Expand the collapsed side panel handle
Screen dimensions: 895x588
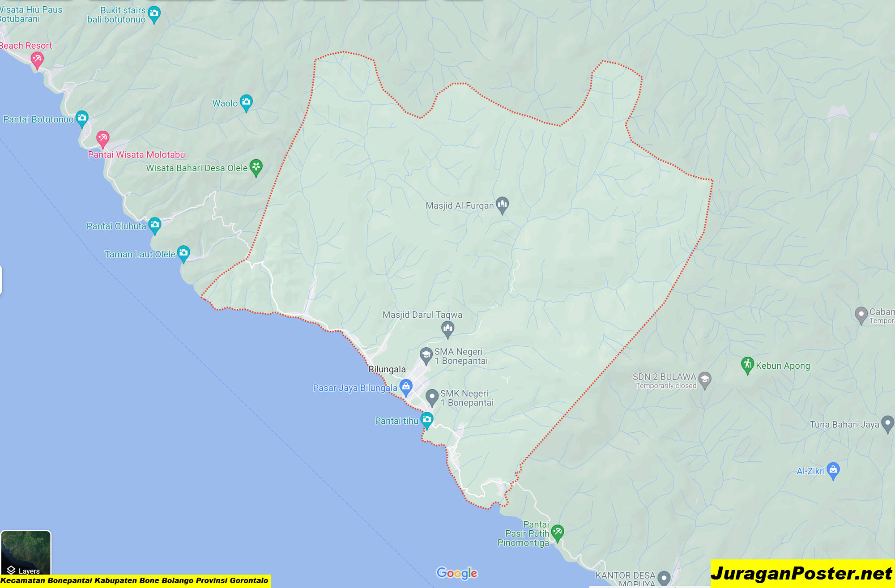1,280
